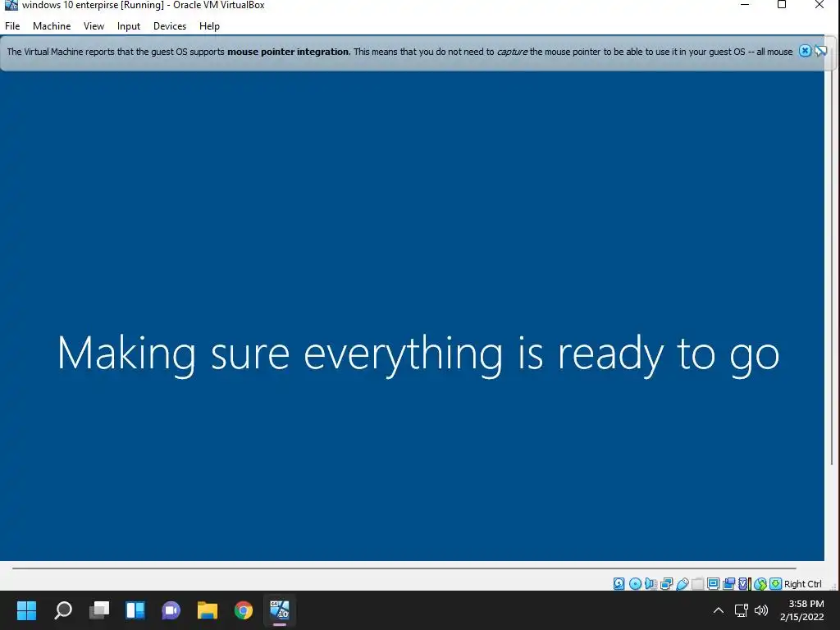This screenshot has width=840, height=630.
Task: Click the VirtualBox title bar icon
Action: pyautogui.click(x=11, y=6)
